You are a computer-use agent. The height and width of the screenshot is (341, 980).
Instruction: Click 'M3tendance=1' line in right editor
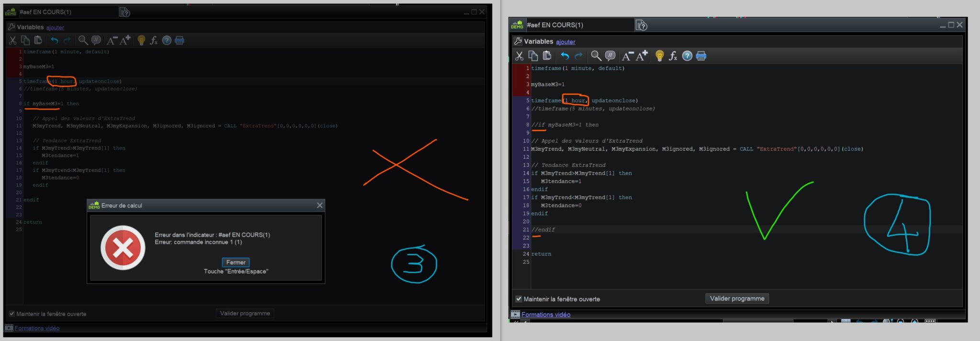point(561,181)
